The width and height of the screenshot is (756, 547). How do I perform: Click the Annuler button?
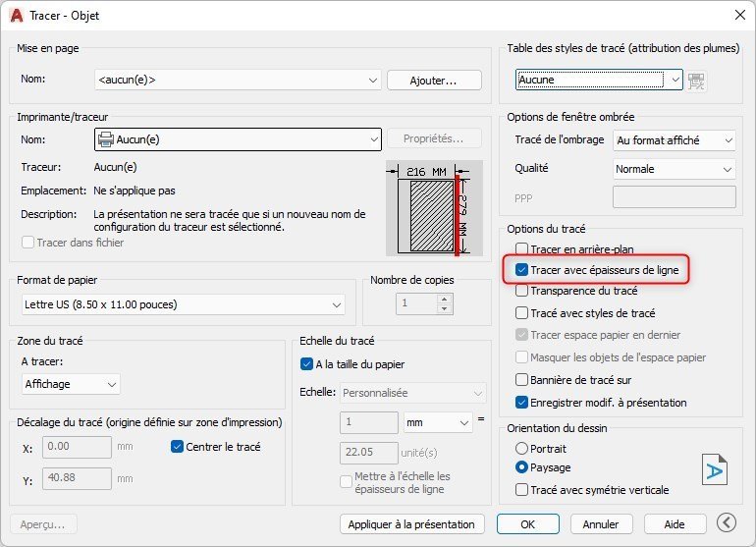pyautogui.click(x=601, y=524)
